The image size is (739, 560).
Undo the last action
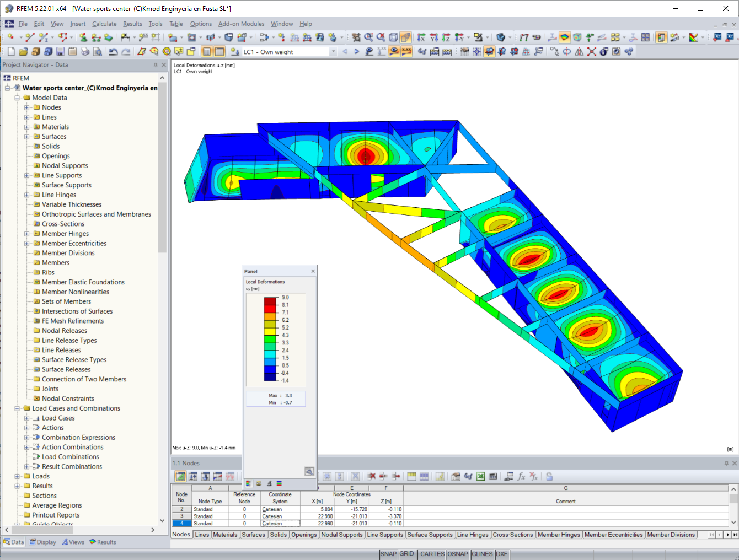[114, 51]
